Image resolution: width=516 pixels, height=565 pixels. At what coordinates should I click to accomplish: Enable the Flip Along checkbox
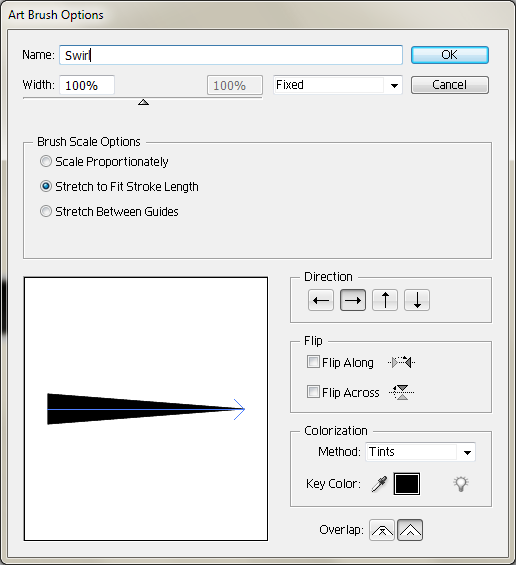pyautogui.click(x=313, y=361)
